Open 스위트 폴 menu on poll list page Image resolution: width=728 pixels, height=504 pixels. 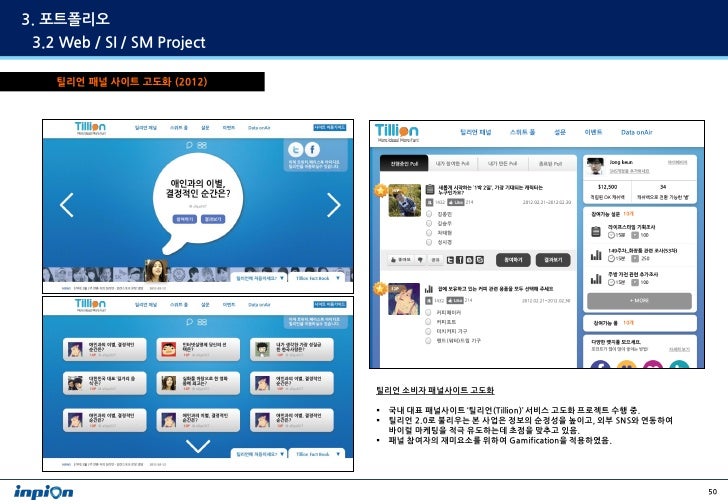coord(522,132)
